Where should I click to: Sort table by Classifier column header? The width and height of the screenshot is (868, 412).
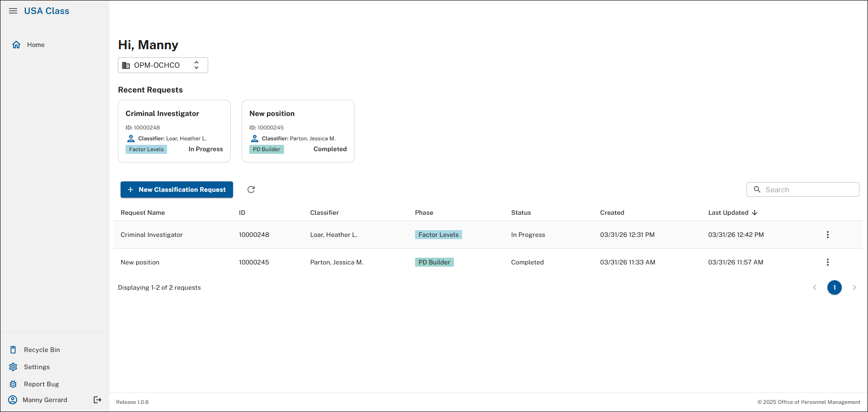pyautogui.click(x=324, y=213)
